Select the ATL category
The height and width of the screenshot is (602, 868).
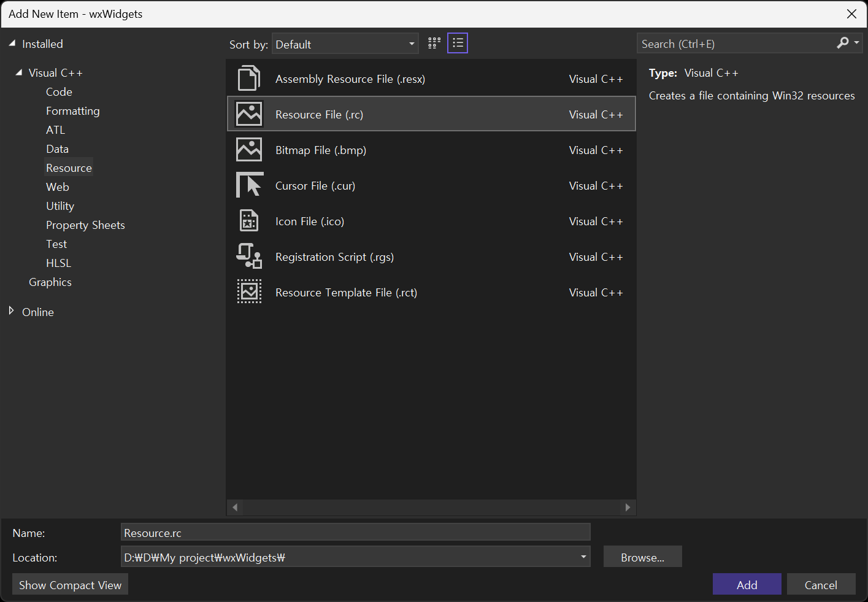pos(55,130)
